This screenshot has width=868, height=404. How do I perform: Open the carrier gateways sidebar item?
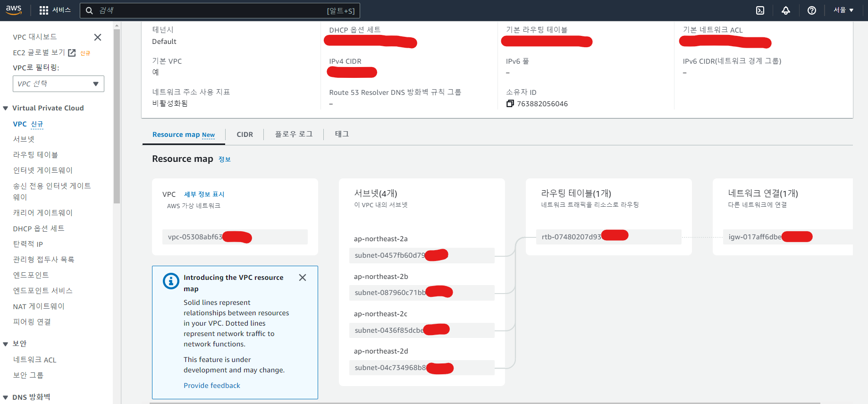coord(43,213)
